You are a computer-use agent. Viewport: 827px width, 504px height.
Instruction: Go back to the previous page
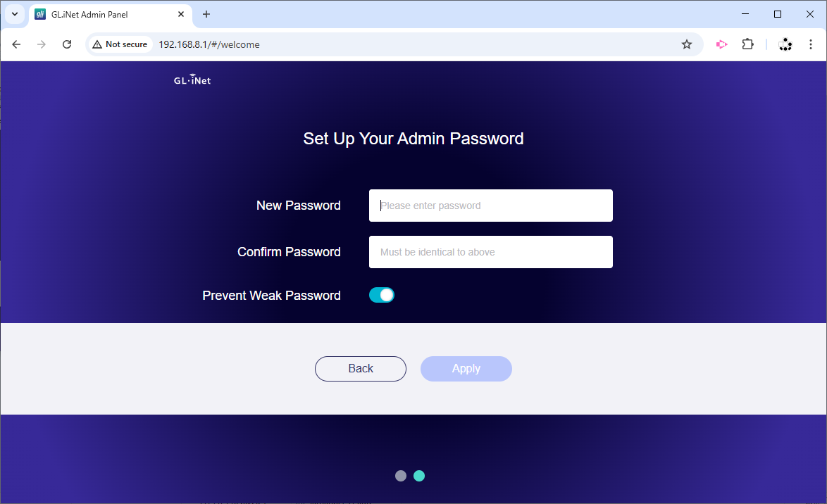coord(17,44)
